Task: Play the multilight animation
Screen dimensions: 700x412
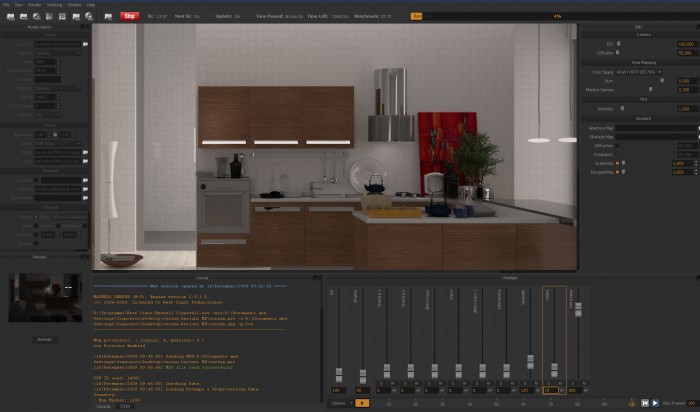Action: coord(655,403)
